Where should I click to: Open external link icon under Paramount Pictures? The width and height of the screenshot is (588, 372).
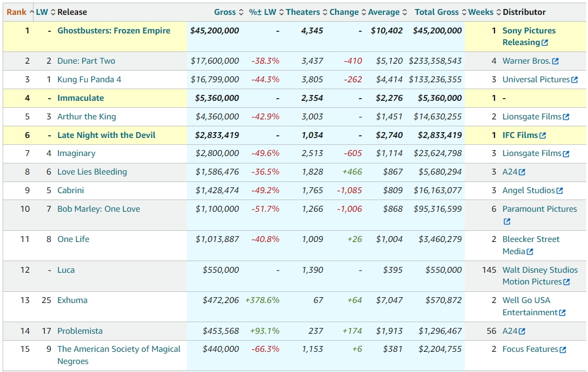pyautogui.click(x=507, y=221)
